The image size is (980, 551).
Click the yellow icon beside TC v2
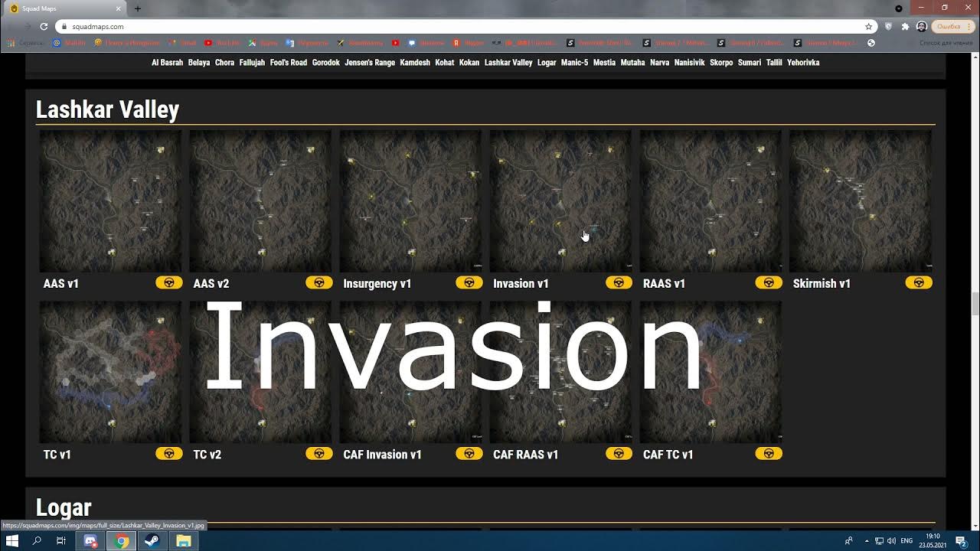click(x=318, y=453)
